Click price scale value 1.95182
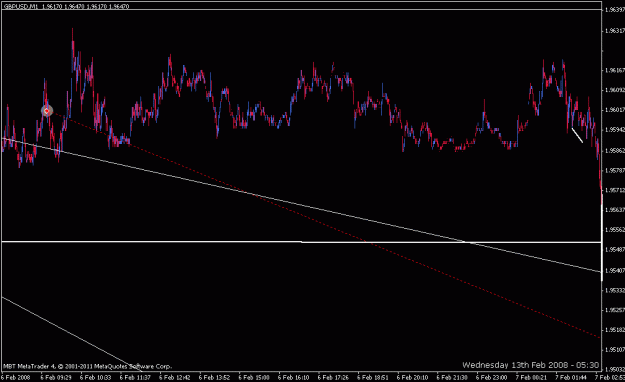The width and height of the screenshot is (625, 382). [x=614, y=330]
